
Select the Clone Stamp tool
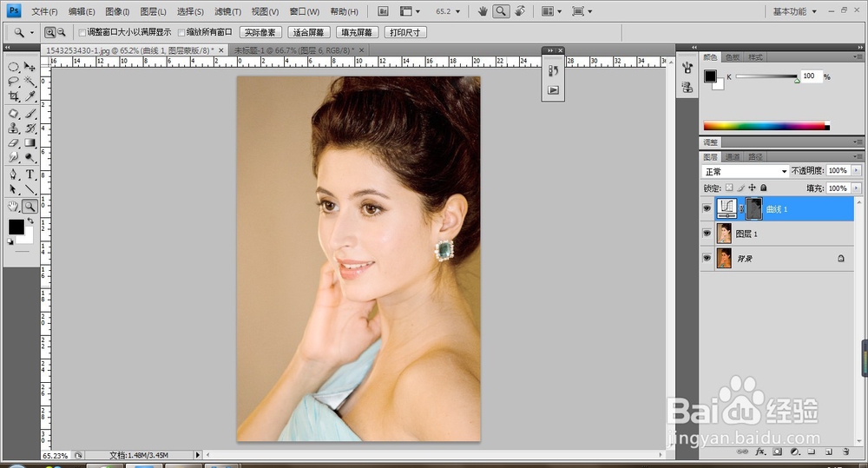point(13,129)
